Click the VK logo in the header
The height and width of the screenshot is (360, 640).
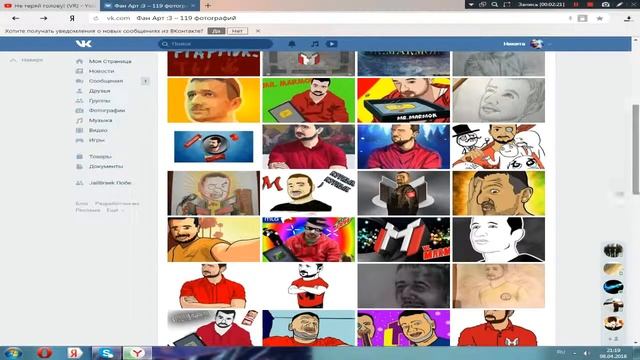coord(84,44)
